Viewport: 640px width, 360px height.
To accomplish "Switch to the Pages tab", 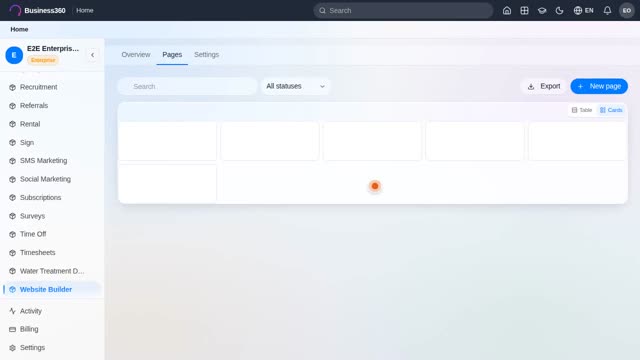I will coord(172,55).
